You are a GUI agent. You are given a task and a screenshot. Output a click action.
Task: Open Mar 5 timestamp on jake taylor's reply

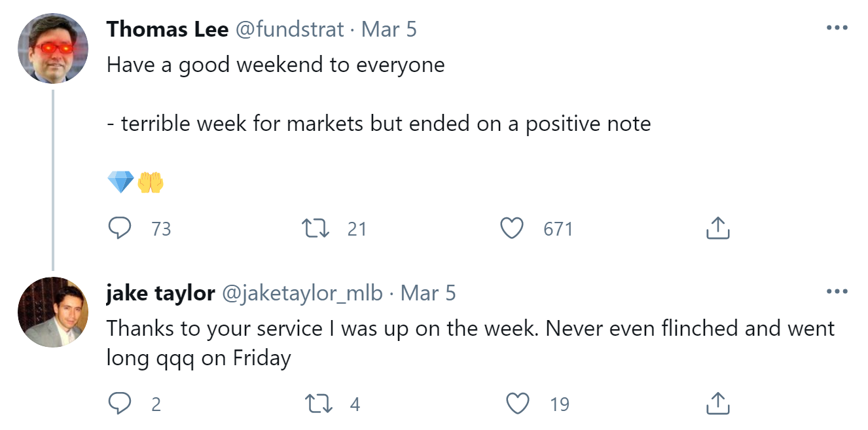(x=427, y=293)
